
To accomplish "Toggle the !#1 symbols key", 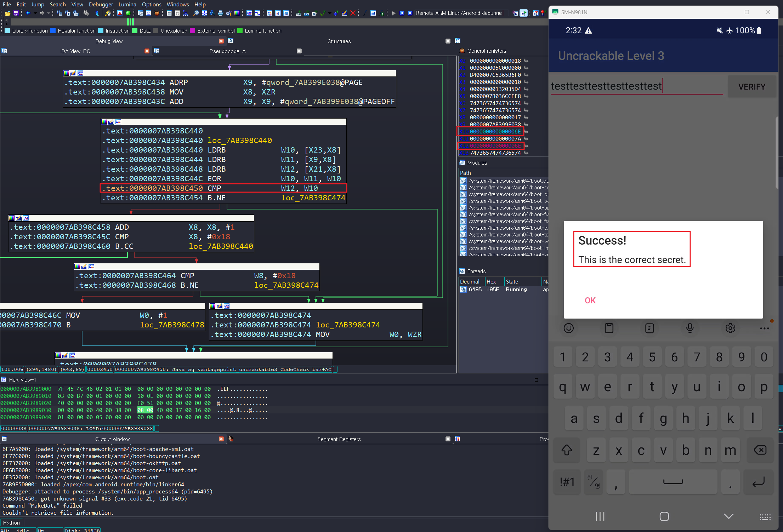I will 567,482.
